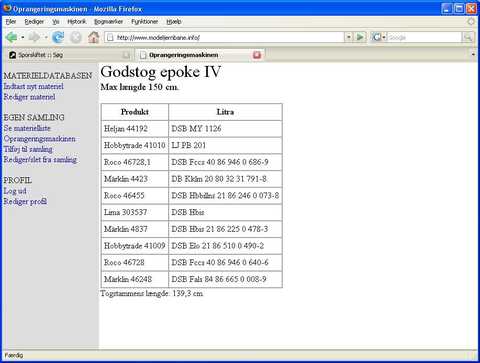This screenshot has width=480, height=363.
Task: Click the Firefox logo in the title bar
Action: pyautogui.click(x=7, y=8)
